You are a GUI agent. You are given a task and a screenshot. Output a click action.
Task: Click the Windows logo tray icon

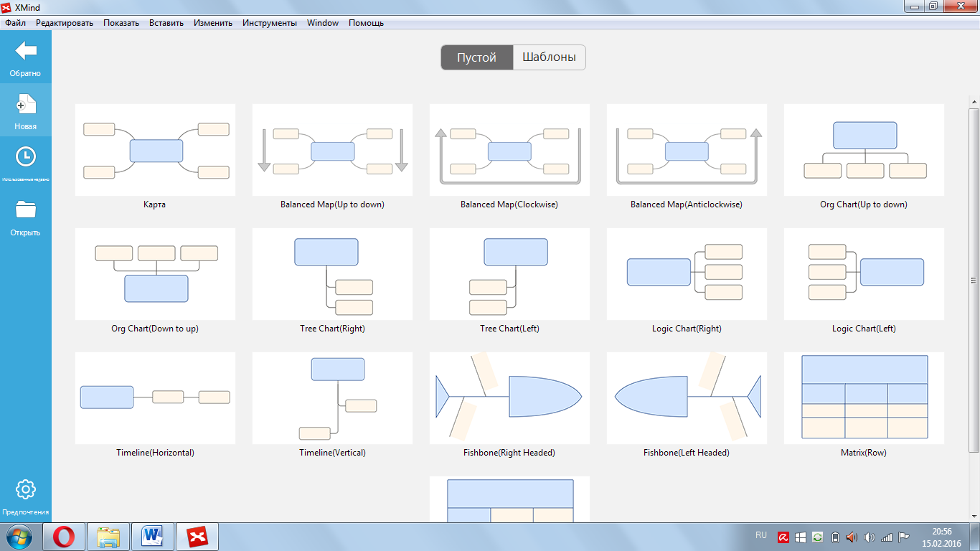[801, 537]
